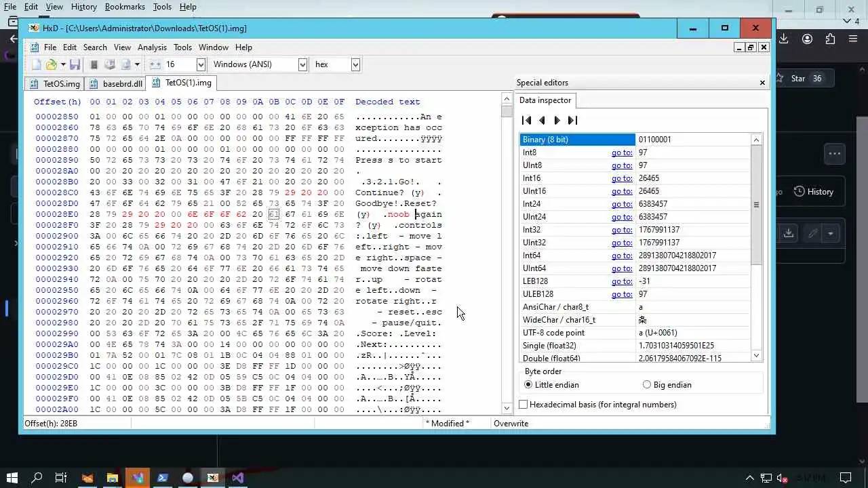Jump to first byte in Data inspector
The height and width of the screenshot is (488, 868).
(x=527, y=120)
